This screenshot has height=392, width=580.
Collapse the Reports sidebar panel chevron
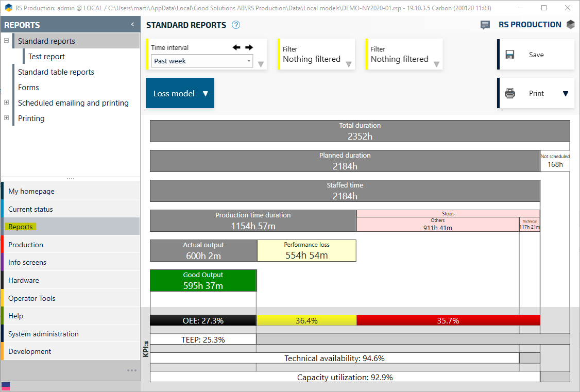coord(132,25)
